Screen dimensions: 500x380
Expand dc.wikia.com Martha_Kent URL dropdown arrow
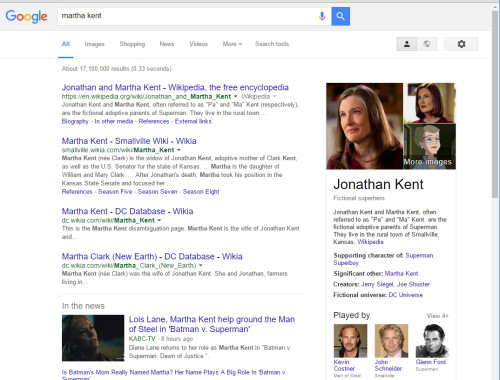click(159, 220)
